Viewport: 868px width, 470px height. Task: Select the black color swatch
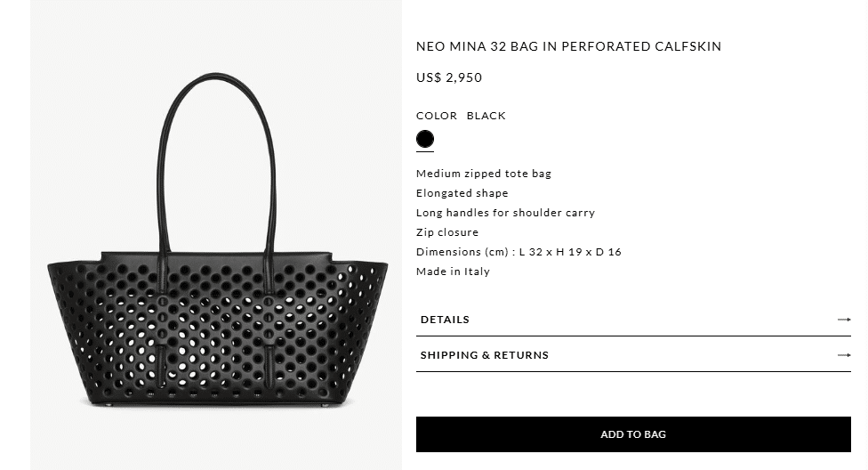425,139
